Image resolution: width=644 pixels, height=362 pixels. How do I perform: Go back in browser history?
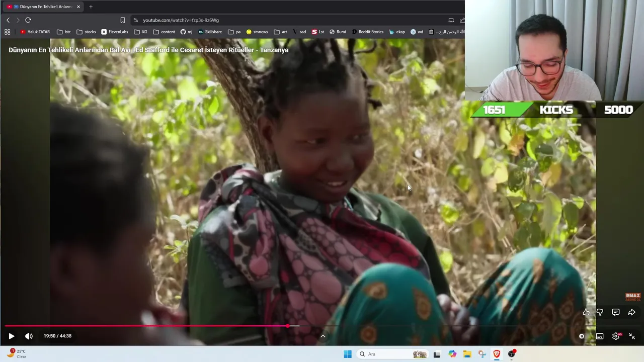[8, 20]
